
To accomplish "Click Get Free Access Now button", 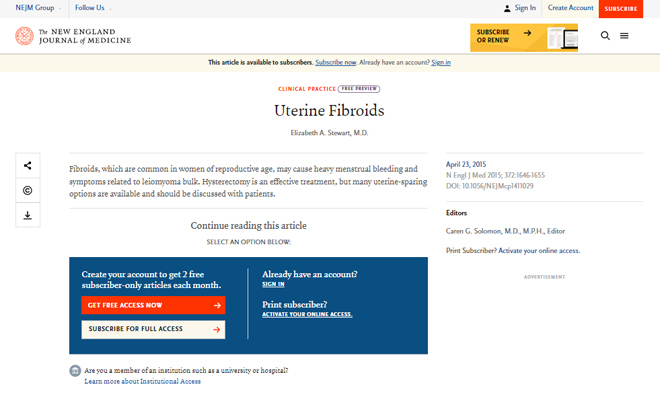I will pyautogui.click(x=153, y=305).
